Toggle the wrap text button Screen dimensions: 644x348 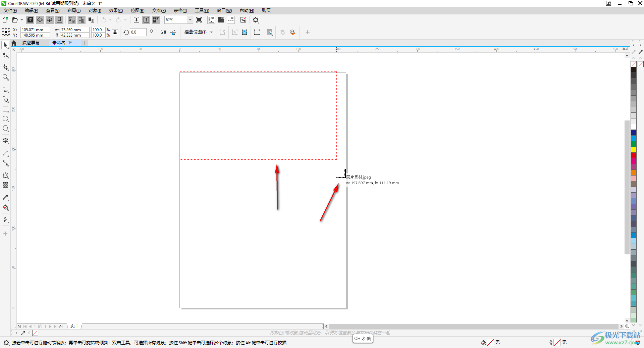coord(269,32)
